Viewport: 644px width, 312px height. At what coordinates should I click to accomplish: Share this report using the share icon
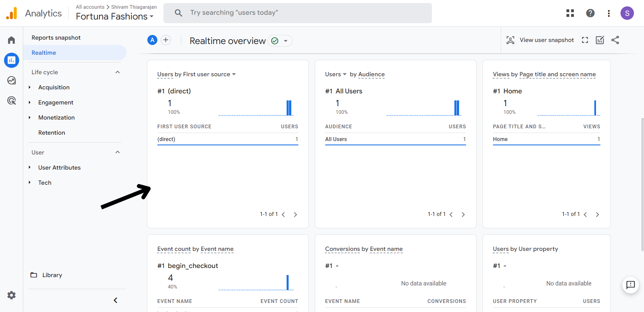[615, 40]
